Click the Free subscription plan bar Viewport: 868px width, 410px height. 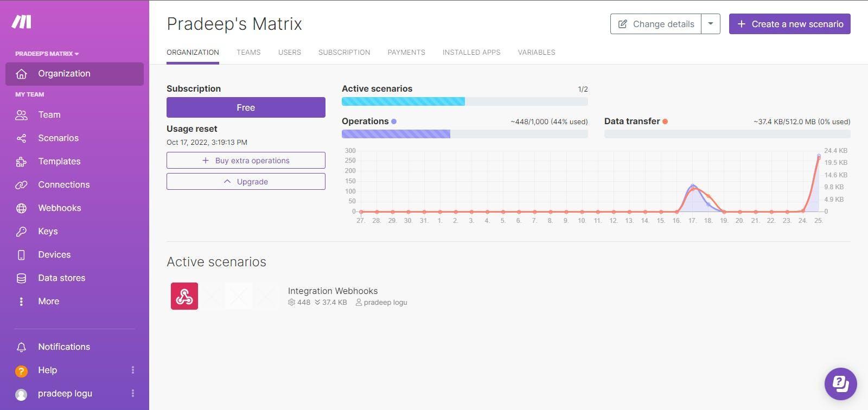tap(246, 107)
